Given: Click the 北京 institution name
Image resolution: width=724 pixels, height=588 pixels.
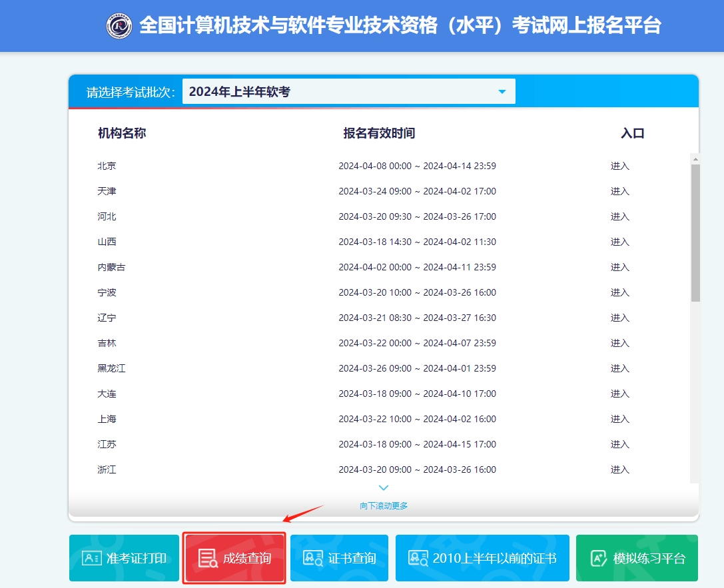Looking at the screenshot, I should (107, 166).
